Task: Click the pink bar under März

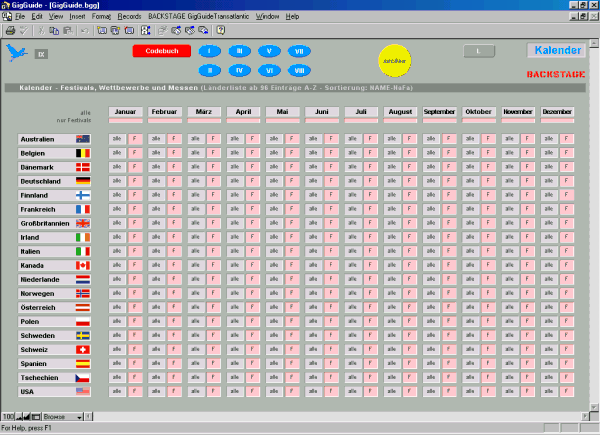Action: point(203,120)
